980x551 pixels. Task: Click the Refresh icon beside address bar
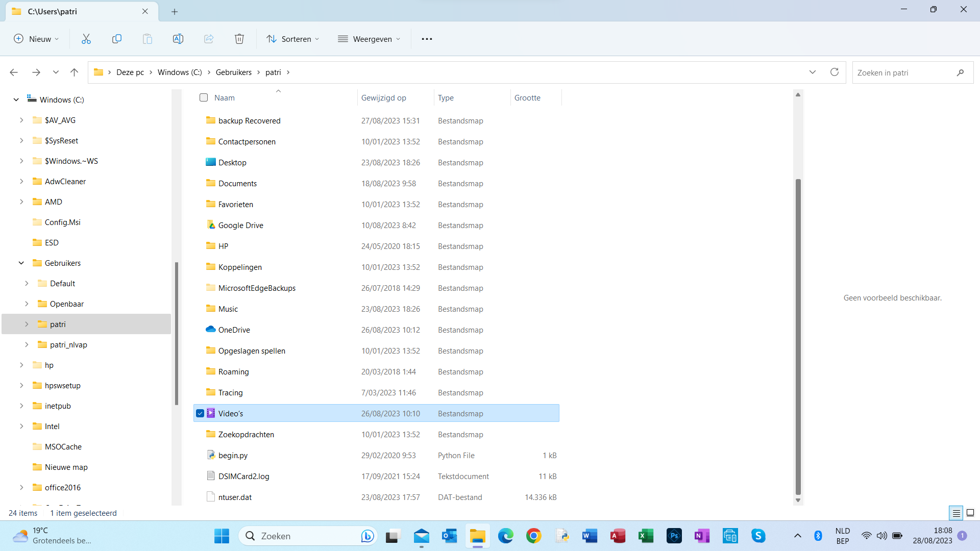click(835, 72)
